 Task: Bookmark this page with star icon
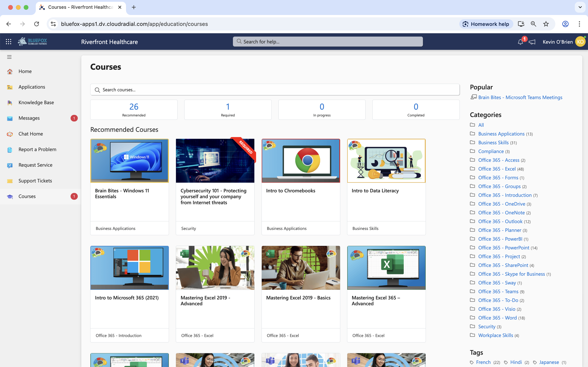pos(546,24)
